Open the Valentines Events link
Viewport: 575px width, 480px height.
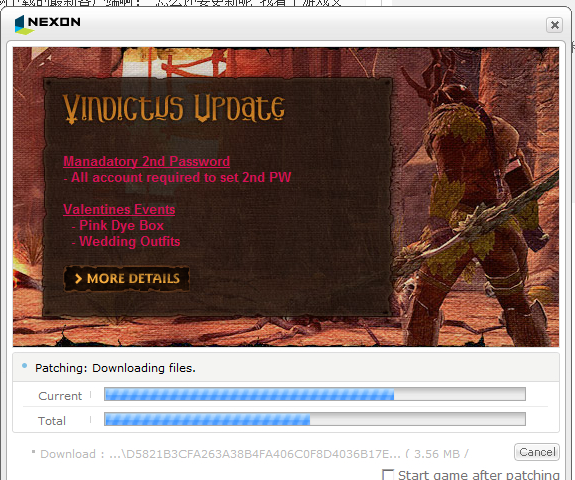(x=119, y=209)
